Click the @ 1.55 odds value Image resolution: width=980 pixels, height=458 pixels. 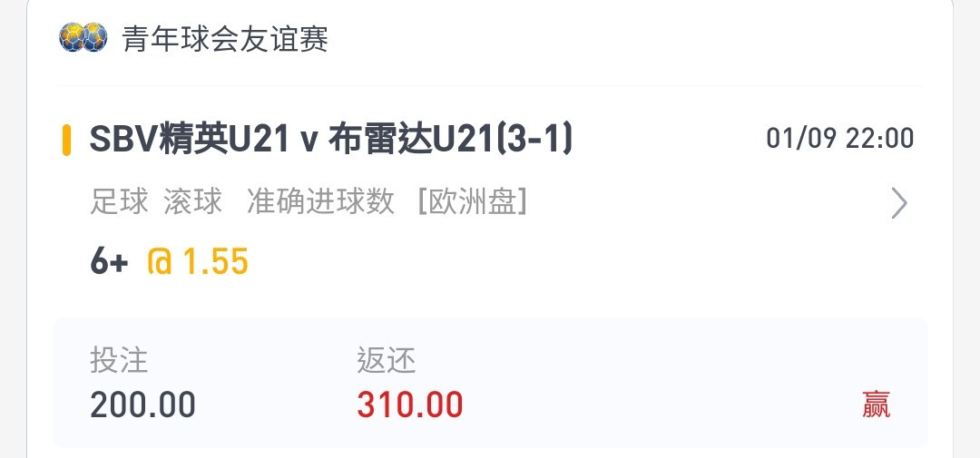(x=198, y=262)
